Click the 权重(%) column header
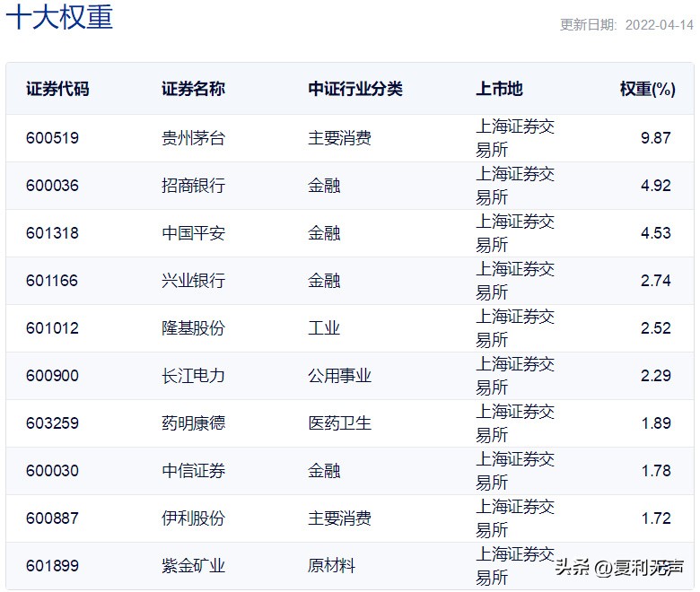The height and width of the screenshot is (592, 700). pos(647,89)
